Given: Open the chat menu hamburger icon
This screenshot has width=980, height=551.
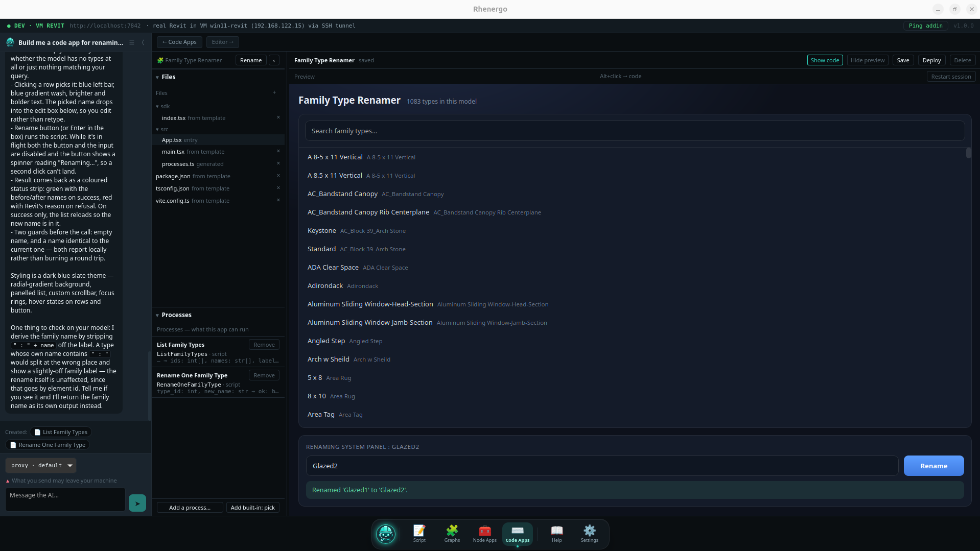Looking at the screenshot, I should pos(132,42).
